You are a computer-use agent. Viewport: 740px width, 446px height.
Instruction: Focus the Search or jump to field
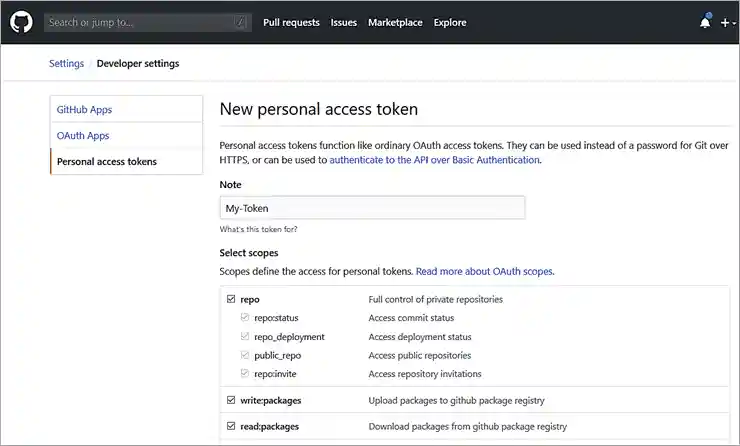click(x=140, y=22)
